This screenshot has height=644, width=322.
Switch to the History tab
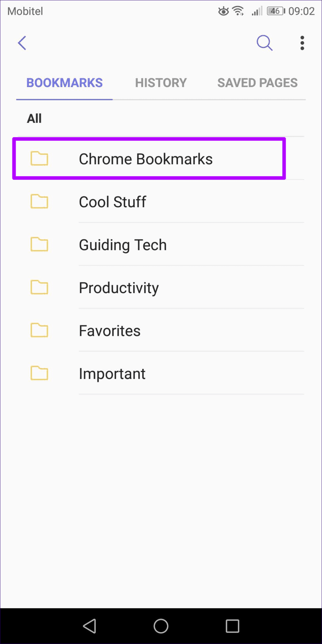pos(161,83)
